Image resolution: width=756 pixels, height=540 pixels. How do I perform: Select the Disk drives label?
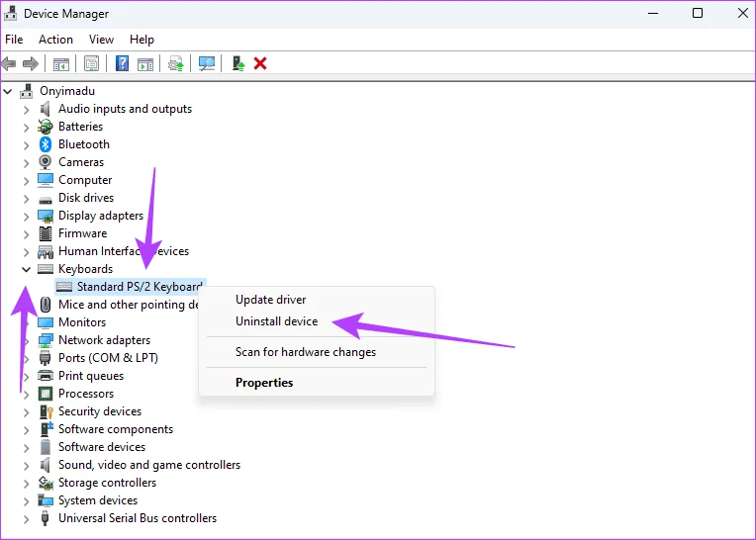(86, 198)
